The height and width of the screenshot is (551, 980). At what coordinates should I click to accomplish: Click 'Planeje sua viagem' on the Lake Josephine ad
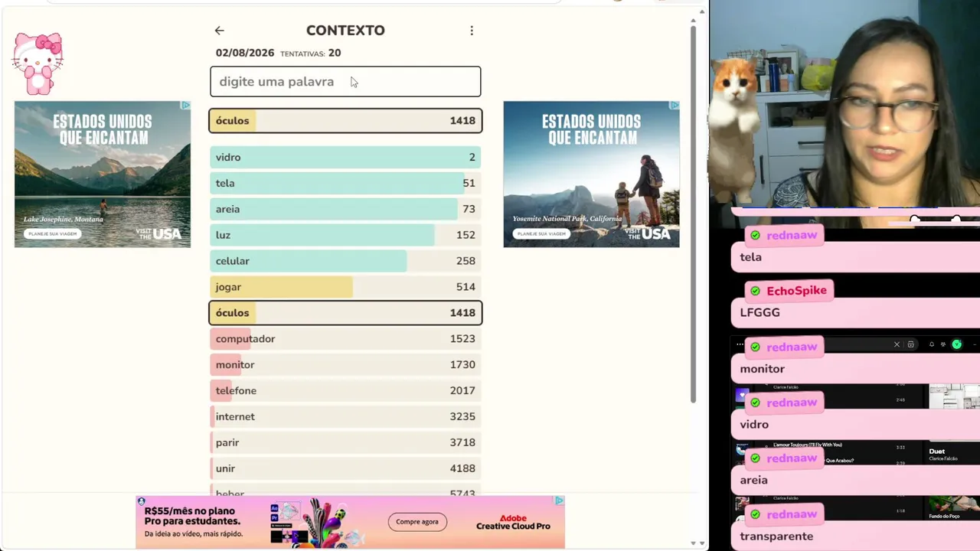point(51,233)
